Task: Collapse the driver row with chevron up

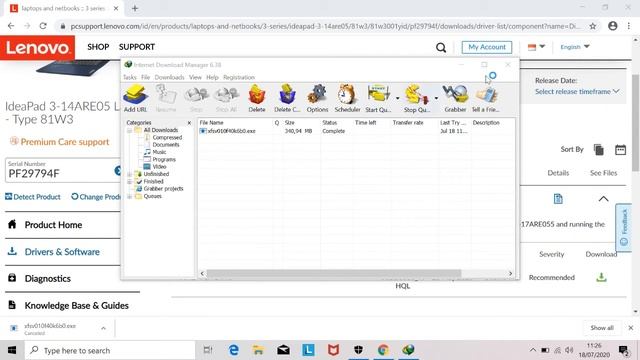Action: (x=603, y=199)
